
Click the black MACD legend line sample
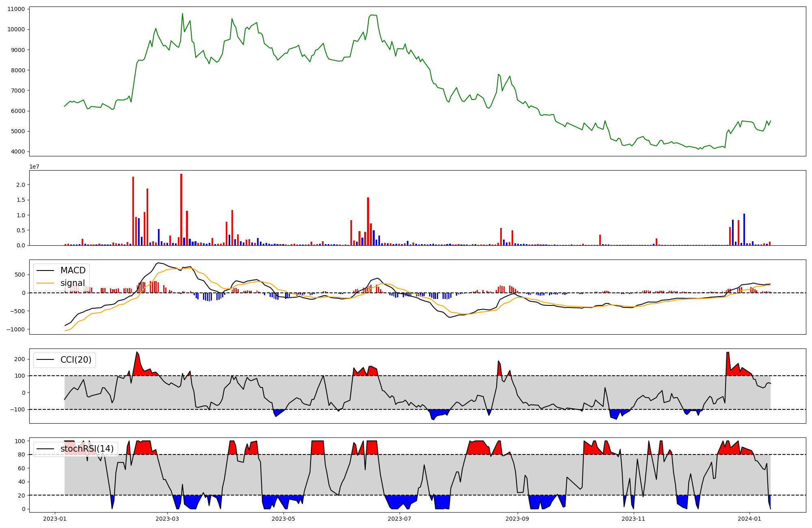(45, 271)
